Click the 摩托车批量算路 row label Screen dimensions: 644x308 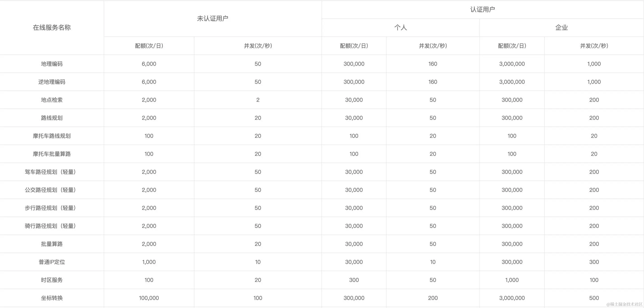pos(51,154)
